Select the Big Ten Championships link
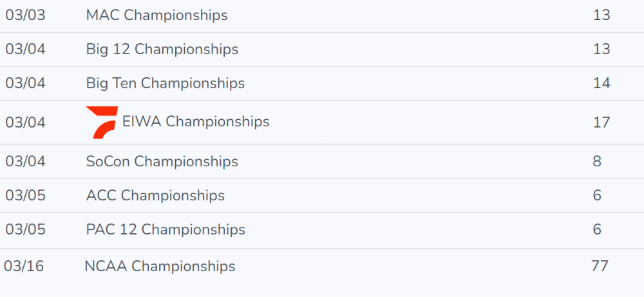Image resolution: width=644 pixels, height=297 pixels. (x=166, y=83)
